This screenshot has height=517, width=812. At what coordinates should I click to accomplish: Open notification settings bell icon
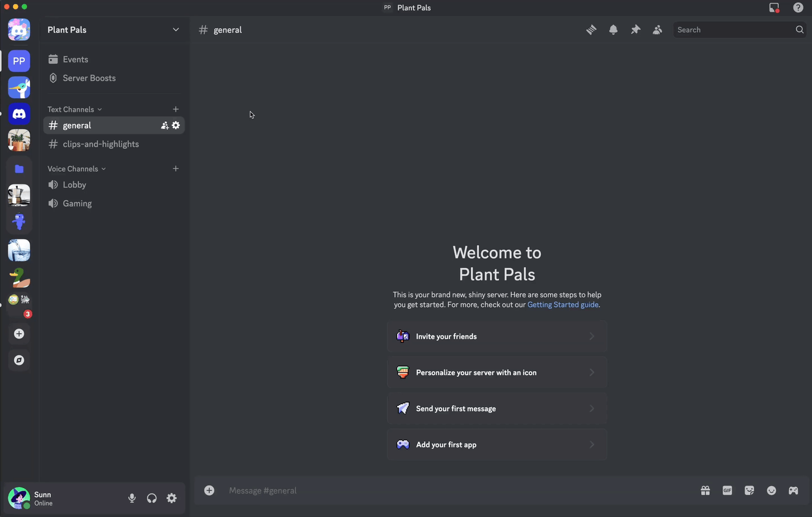coord(613,30)
